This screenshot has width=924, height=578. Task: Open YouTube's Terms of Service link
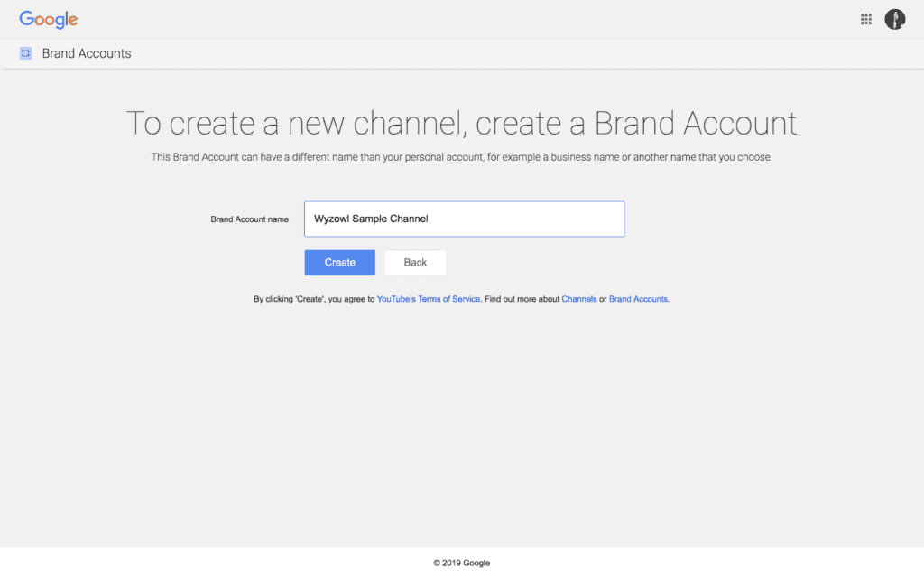pos(428,299)
